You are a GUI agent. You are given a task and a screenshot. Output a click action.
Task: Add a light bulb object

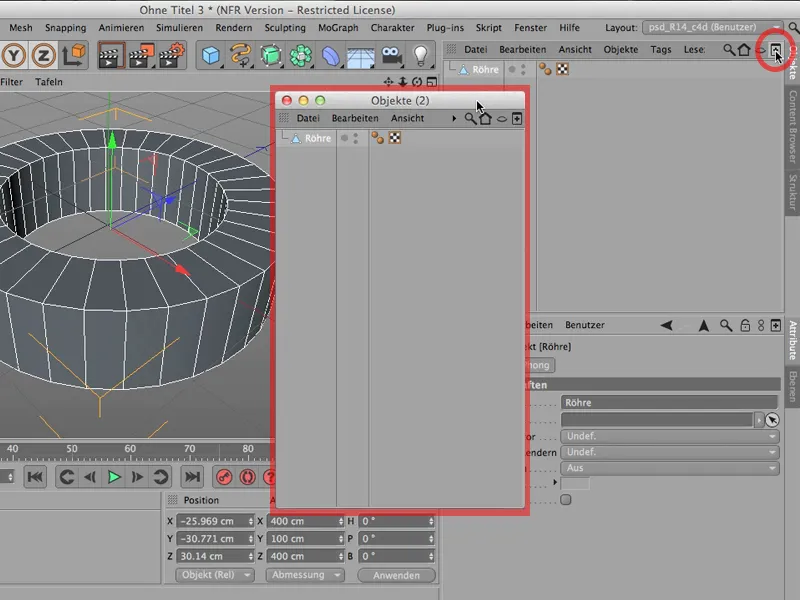tap(420, 56)
